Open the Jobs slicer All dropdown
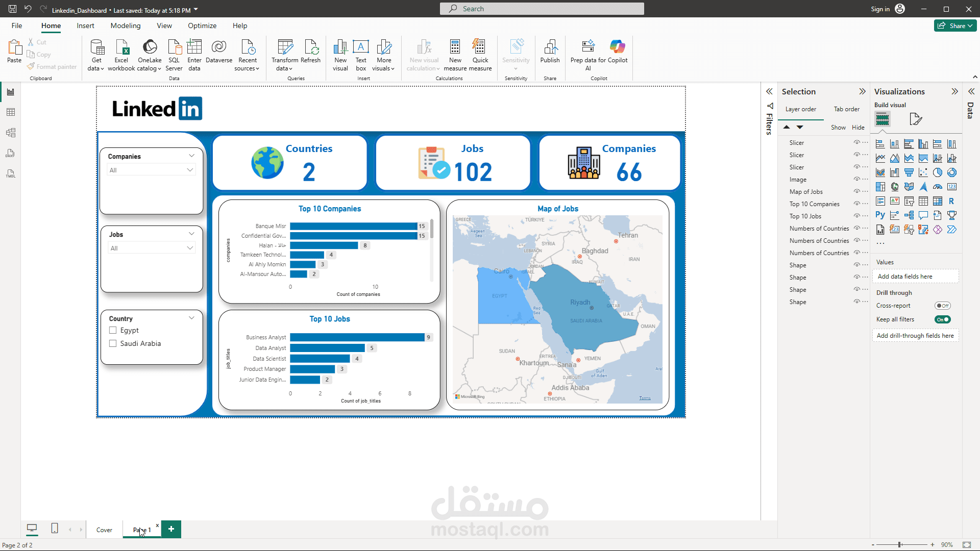 pos(152,248)
